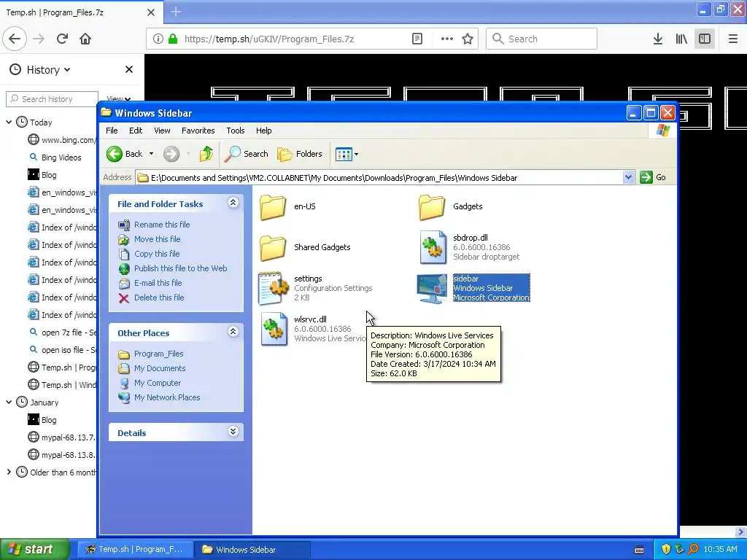
Task: Click browser Search box
Action: click(x=542, y=39)
